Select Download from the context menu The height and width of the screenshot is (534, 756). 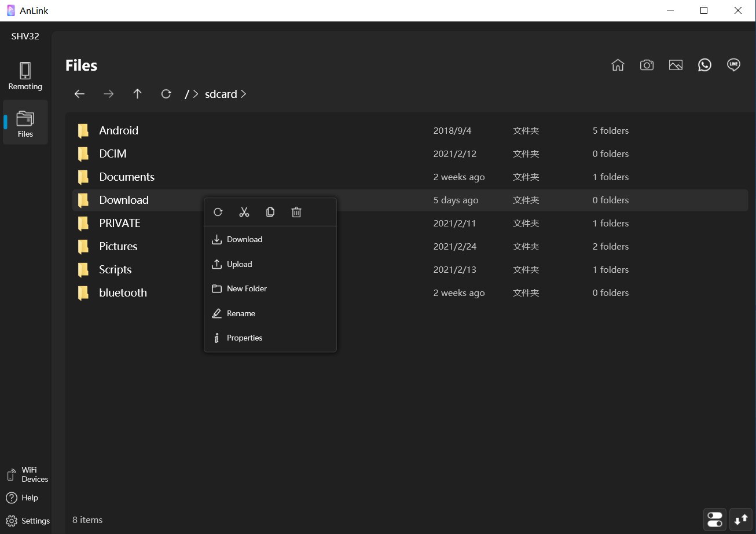point(244,239)
